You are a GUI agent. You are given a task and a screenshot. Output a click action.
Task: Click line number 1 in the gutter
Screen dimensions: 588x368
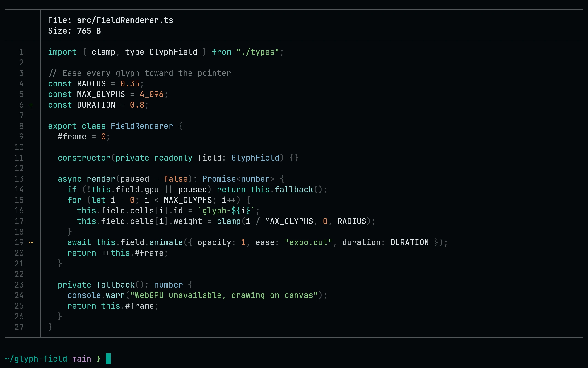click(21, 52)
